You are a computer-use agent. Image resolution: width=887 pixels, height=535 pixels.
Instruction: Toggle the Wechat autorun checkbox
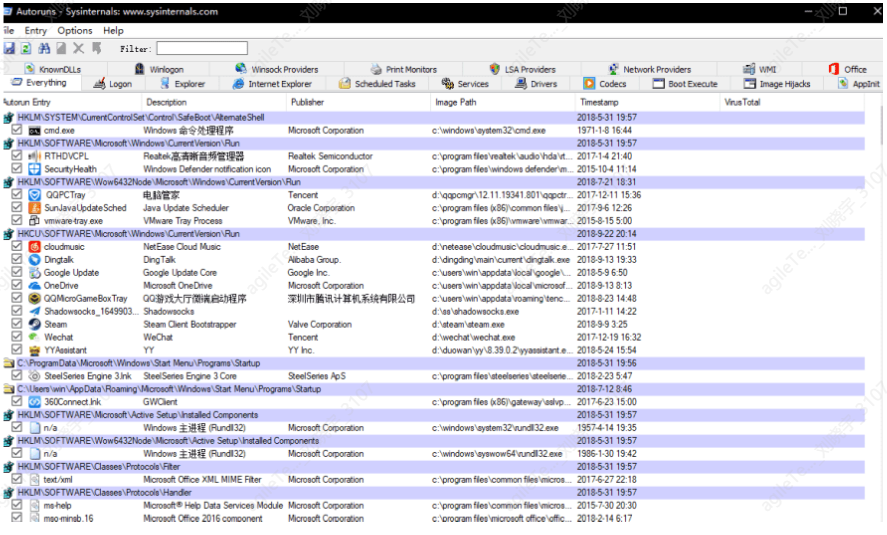[17, 337]
